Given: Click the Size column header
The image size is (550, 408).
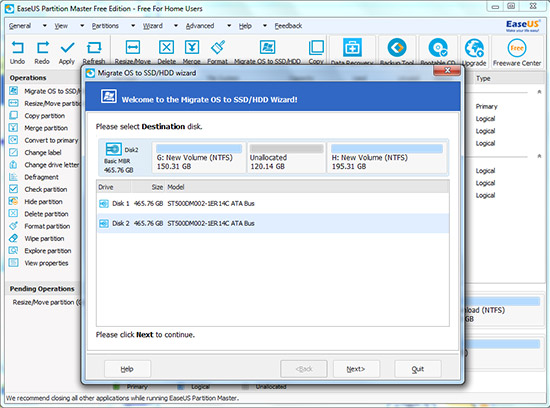Looking at the screenshot, I should pos(147,187).
